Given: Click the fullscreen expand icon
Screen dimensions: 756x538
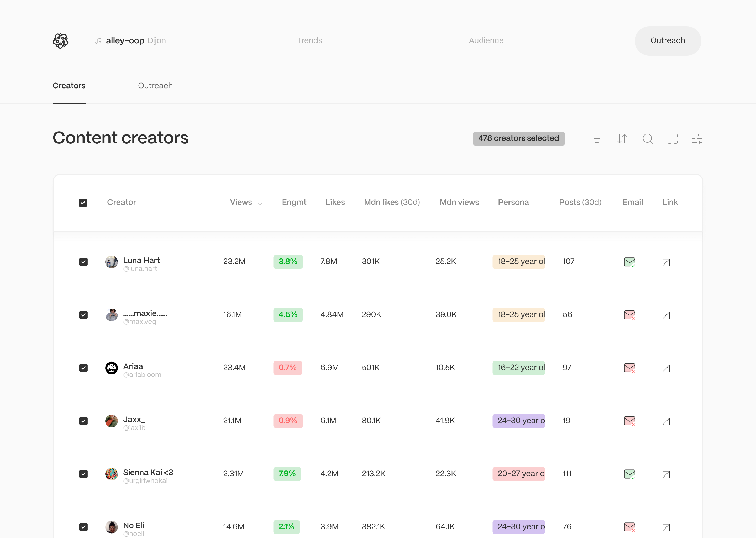Looking at the screenshot, I should point(672,138).
